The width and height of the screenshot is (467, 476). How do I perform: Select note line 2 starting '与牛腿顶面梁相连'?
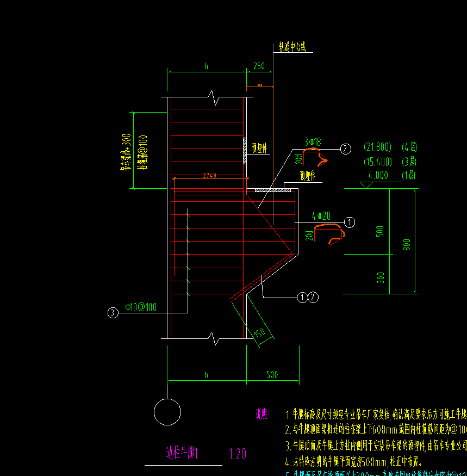tap(376, 430)
